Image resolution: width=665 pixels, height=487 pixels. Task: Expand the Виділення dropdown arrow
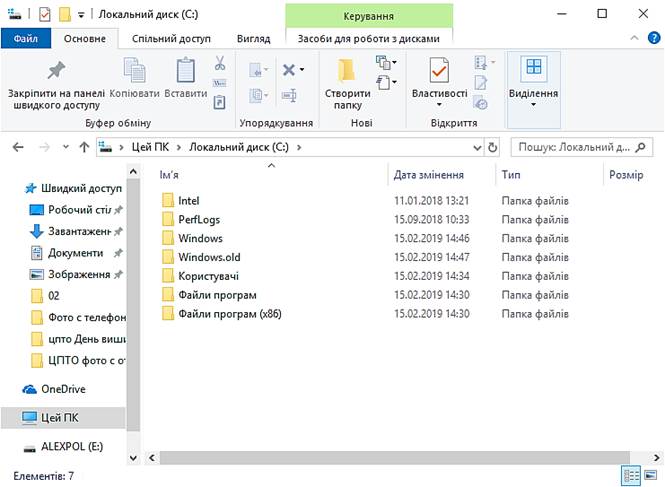[x=534, y=105]
